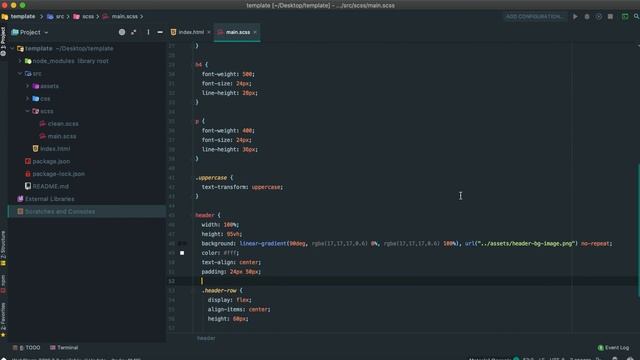Click the gradient gutter preview on line 48
Image resolution: width=640 pixels, height=360 pixels.
182,244
